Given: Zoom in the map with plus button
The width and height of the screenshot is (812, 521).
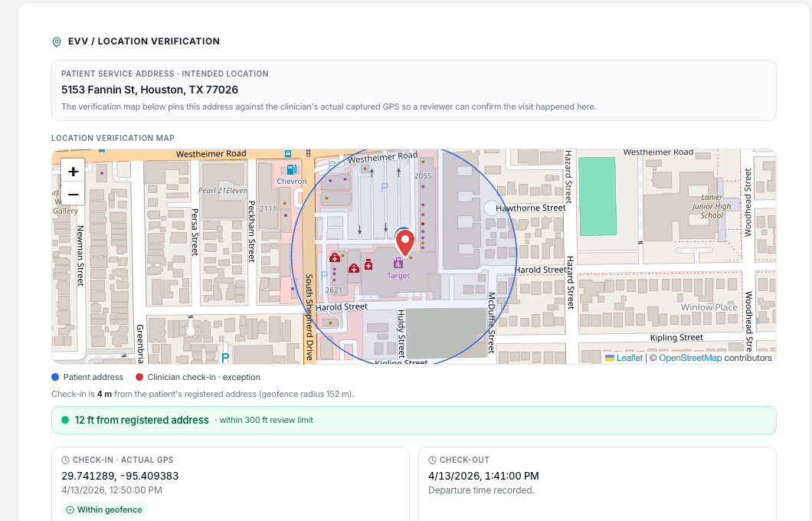Looking at the screenshot, I should click(x=73, y=171).
